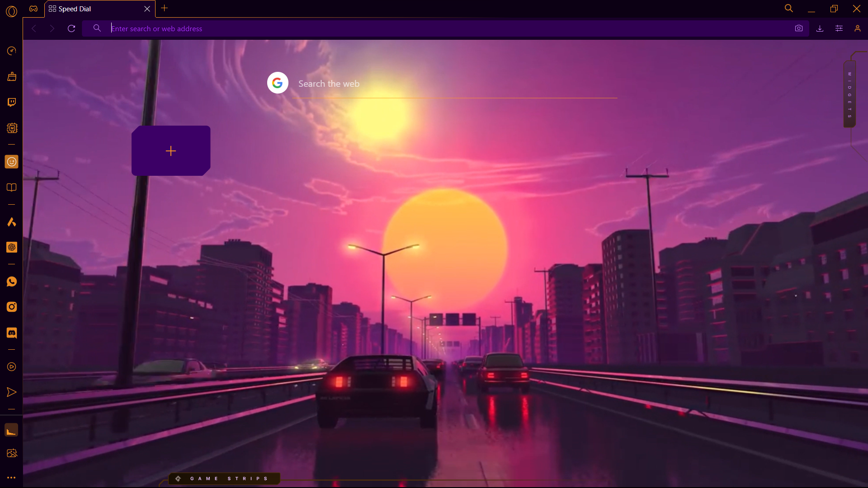The height and width of the screenshot is (488, 868).
Task: Open WhatsApp messenger in sidebar
Action: coord(12,282)
